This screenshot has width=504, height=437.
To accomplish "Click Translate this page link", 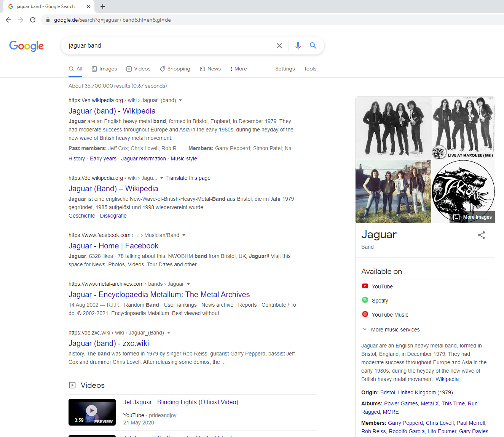I will point(188,178).
